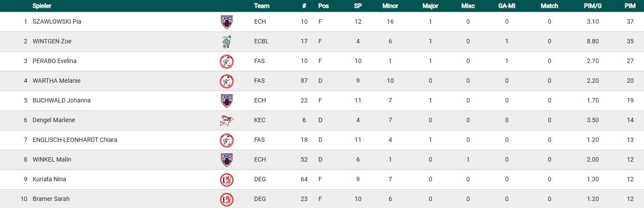Click the SP games played header
The image size is (644, 208).
[358, 6]
